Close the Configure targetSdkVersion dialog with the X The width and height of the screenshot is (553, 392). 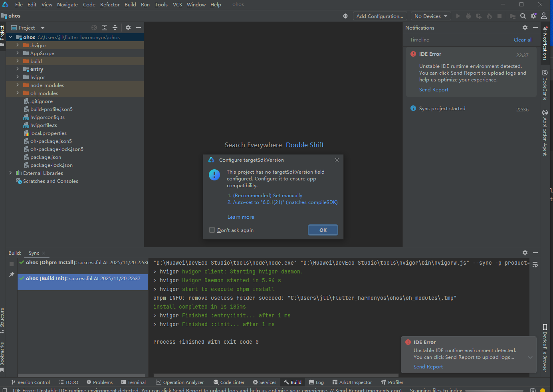337,160
